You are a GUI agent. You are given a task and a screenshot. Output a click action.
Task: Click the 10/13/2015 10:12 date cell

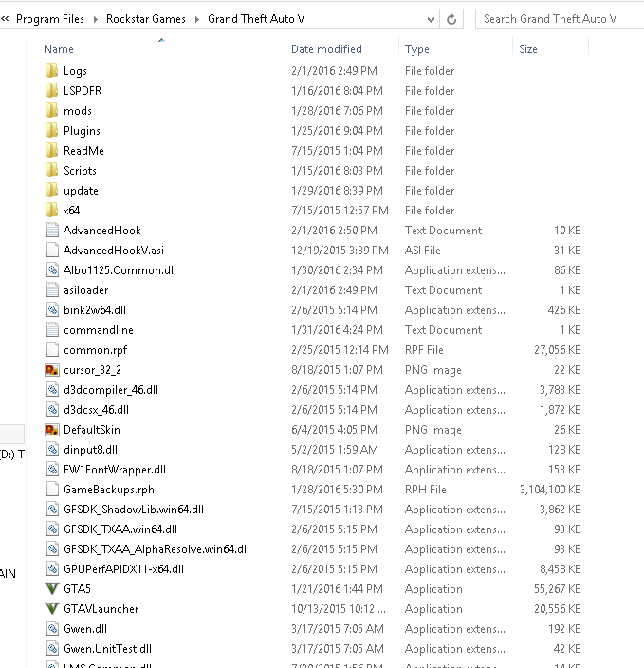(x=339, y=609)
